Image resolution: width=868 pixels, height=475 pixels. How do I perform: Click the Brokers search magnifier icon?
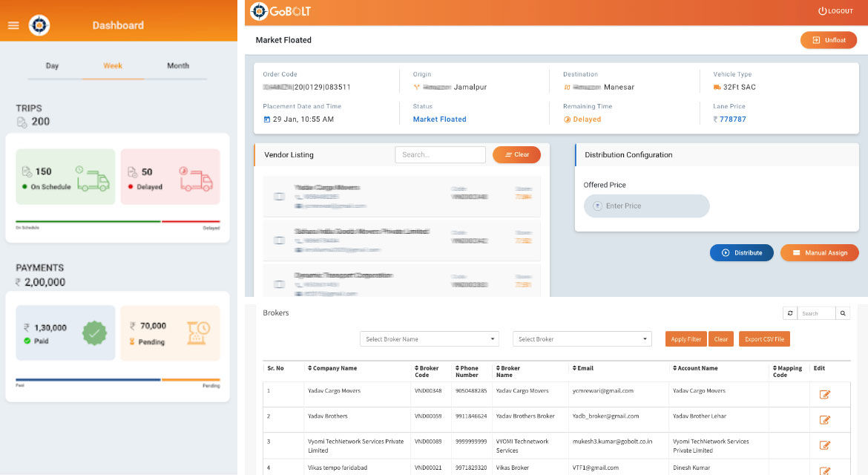tap(843, 313)
